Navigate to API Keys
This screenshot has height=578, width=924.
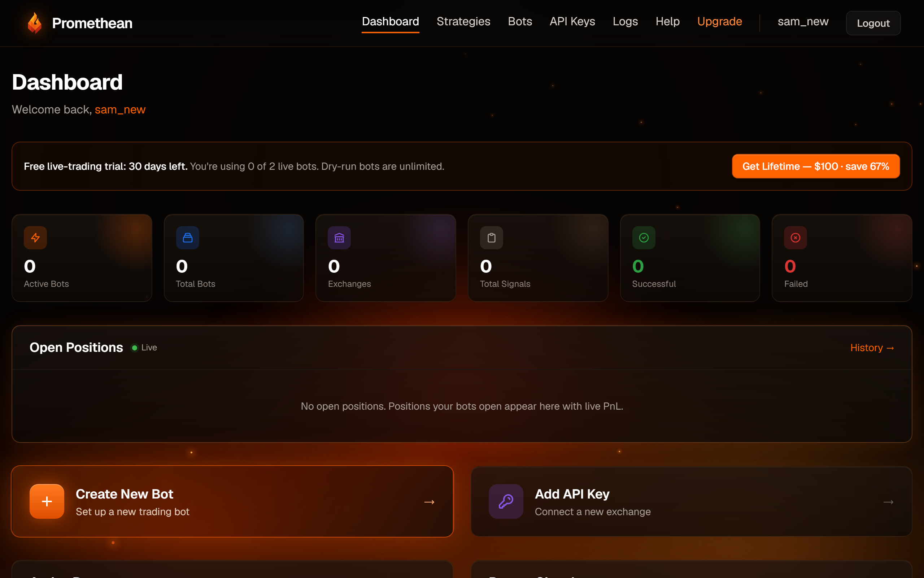click(x=572, y=21)
